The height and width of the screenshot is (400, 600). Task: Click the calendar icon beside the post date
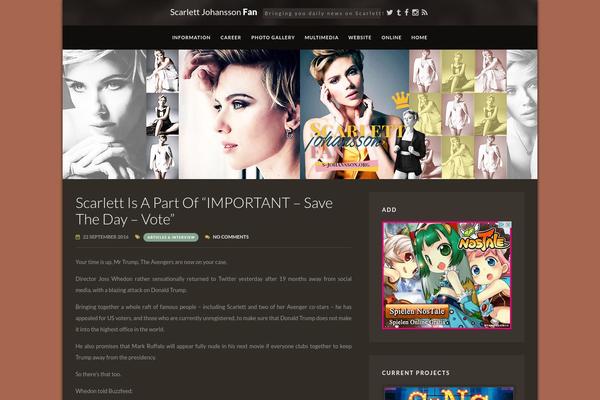78,237
